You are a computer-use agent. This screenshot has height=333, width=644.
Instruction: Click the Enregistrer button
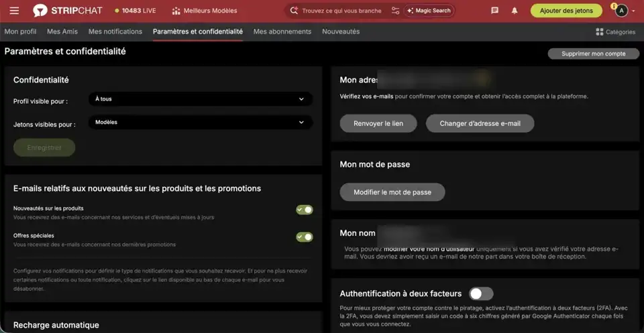pyautogui.click(x=44, y=147)
